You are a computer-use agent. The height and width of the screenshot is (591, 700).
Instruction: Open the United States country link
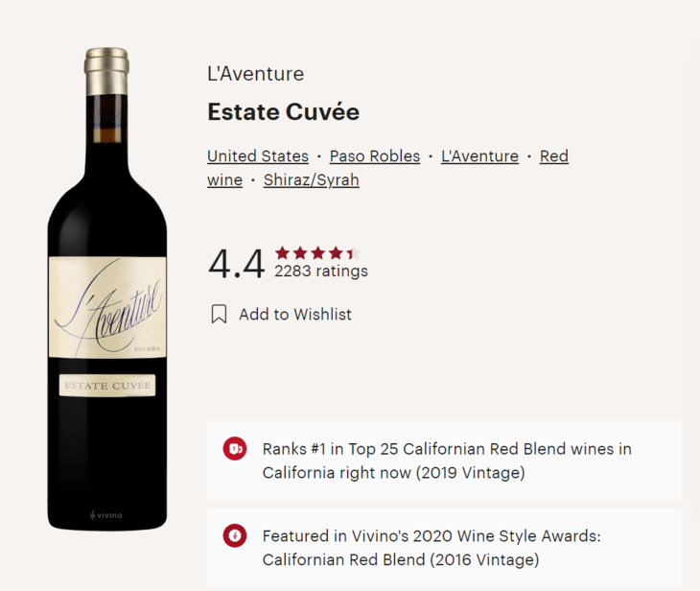[x=258, y=156]
